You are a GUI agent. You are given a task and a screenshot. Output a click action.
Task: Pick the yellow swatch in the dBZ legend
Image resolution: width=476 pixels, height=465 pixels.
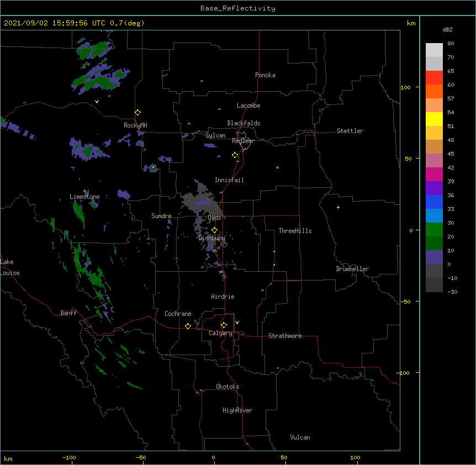[x=434, y=119]
